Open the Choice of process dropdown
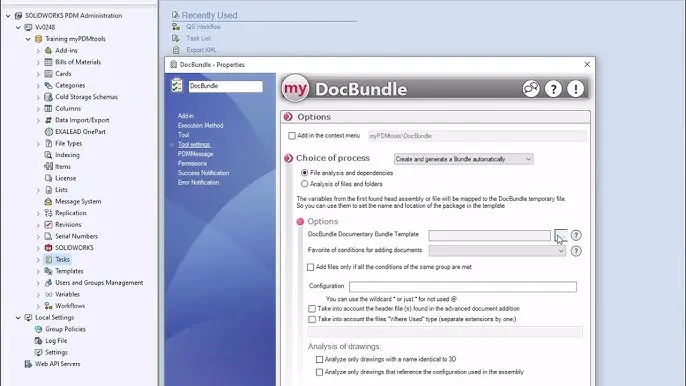Viewport: 686px width, 386px height. 463,159
